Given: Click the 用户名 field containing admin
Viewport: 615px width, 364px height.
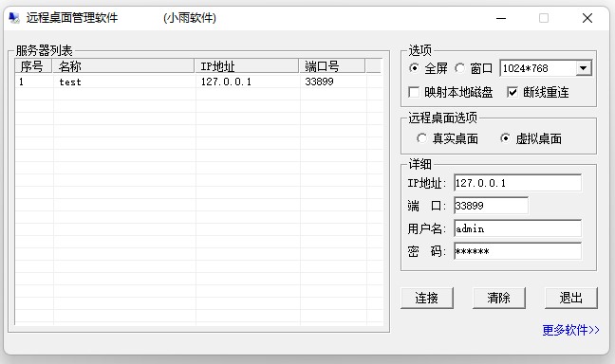Looking at the screenshot, I should [518, 228].
